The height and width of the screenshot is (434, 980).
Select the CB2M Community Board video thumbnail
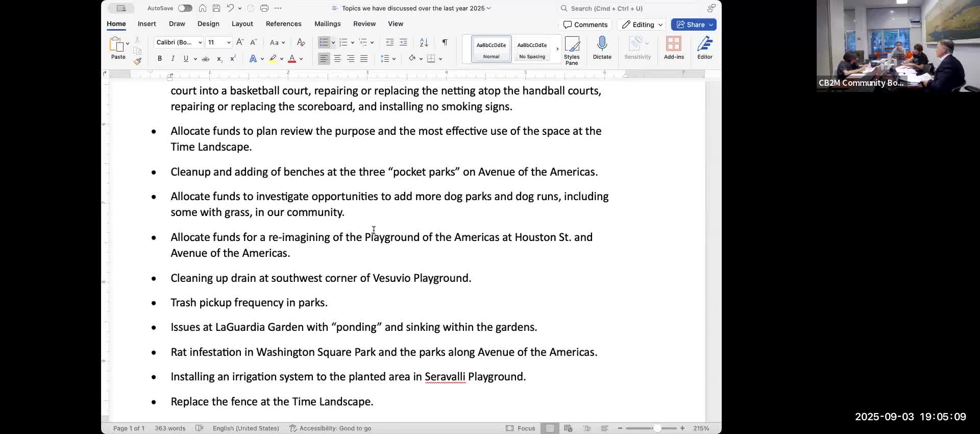898,46
